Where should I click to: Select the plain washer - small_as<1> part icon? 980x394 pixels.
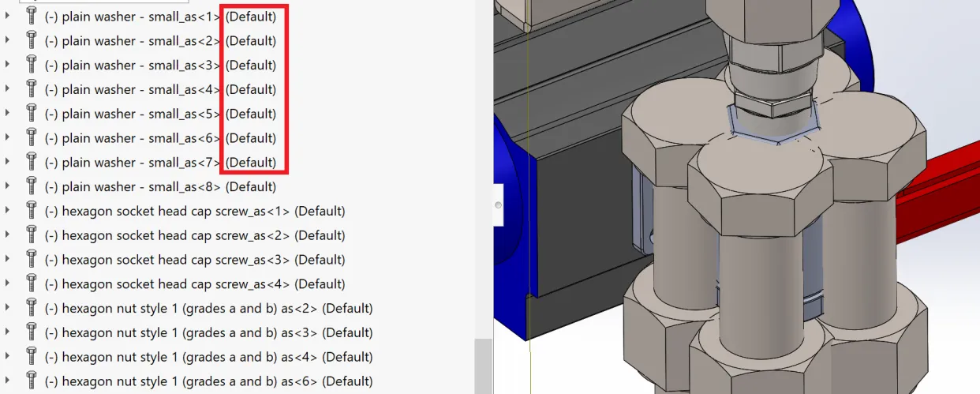(32, 16)
